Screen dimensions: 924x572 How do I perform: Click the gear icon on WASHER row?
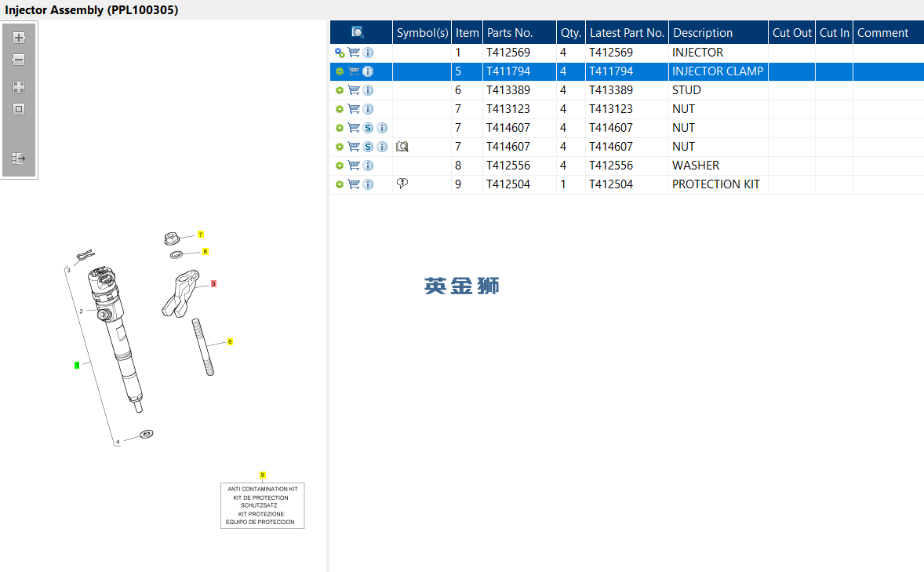pos(340,166)
